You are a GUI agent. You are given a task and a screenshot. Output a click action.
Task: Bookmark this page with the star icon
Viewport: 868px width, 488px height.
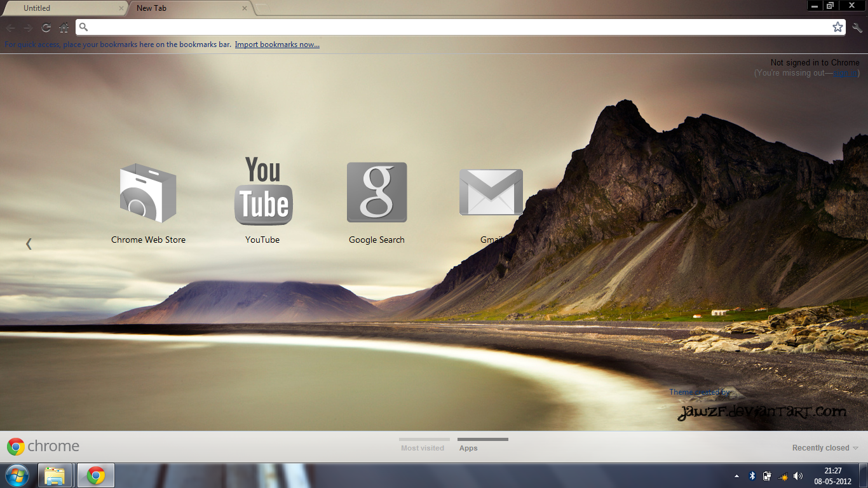point(838,27)
